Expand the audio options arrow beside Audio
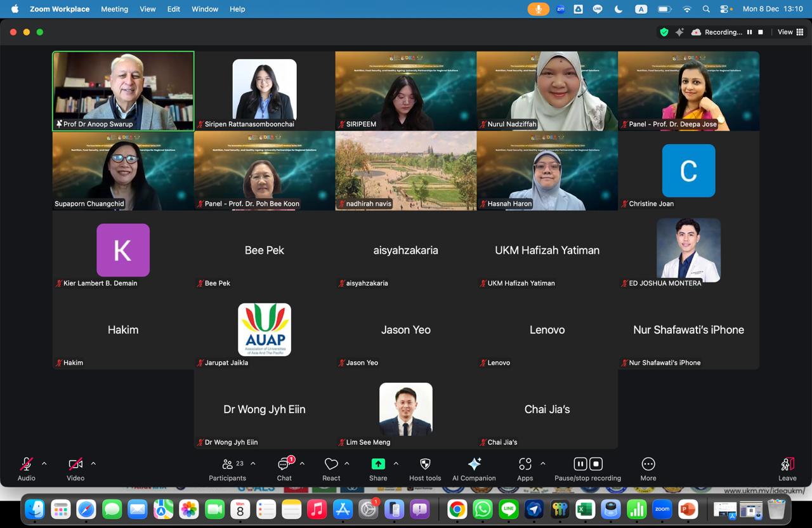This screenshot has width=812, height=528. coord(44,464)
